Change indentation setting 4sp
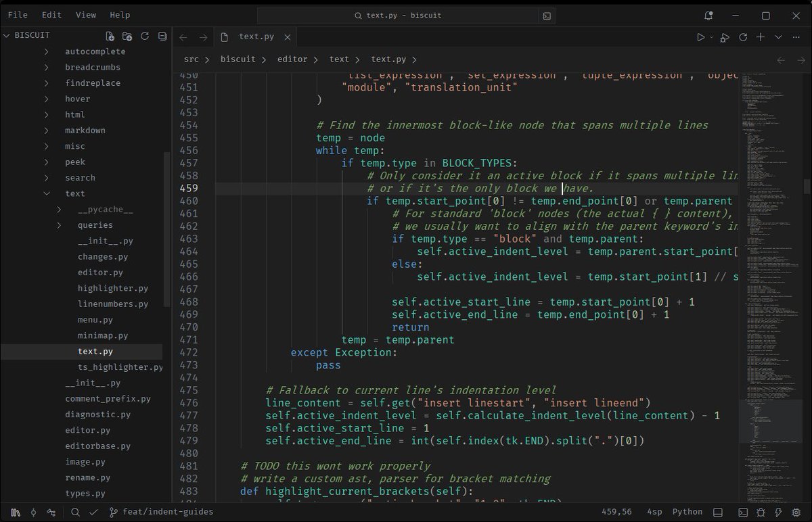The image size is (812, 522). point(654,512)
